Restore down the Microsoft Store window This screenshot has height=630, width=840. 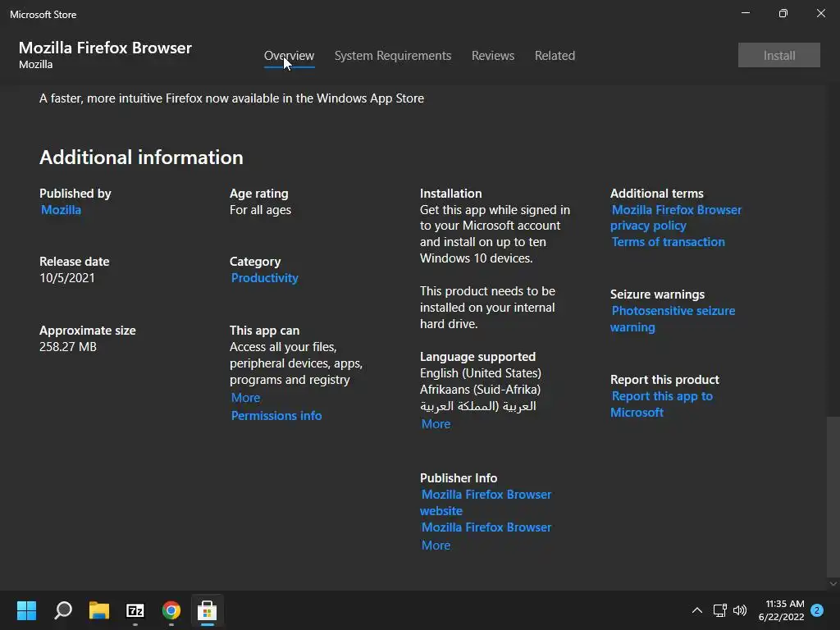(x=783, y=13)
